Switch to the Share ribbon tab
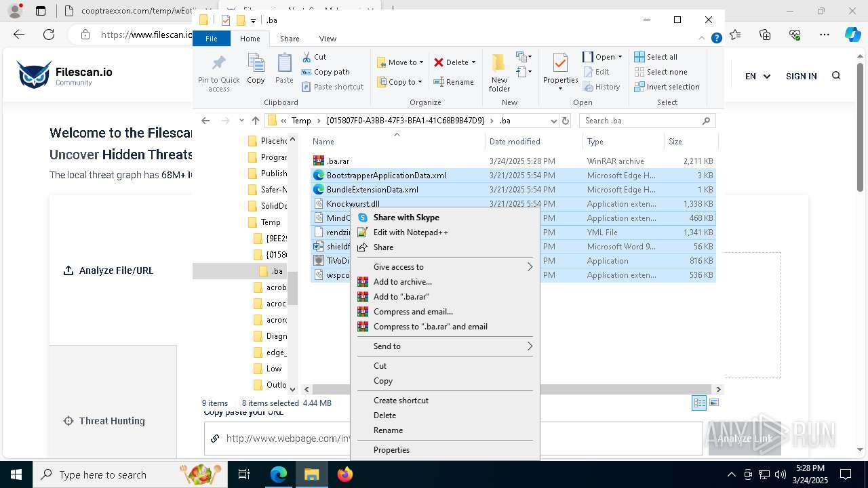 point(290,39)
